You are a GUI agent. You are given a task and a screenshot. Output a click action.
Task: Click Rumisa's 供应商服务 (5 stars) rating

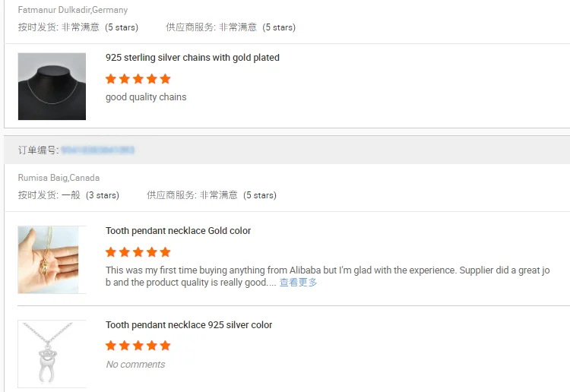coord(211,195)
